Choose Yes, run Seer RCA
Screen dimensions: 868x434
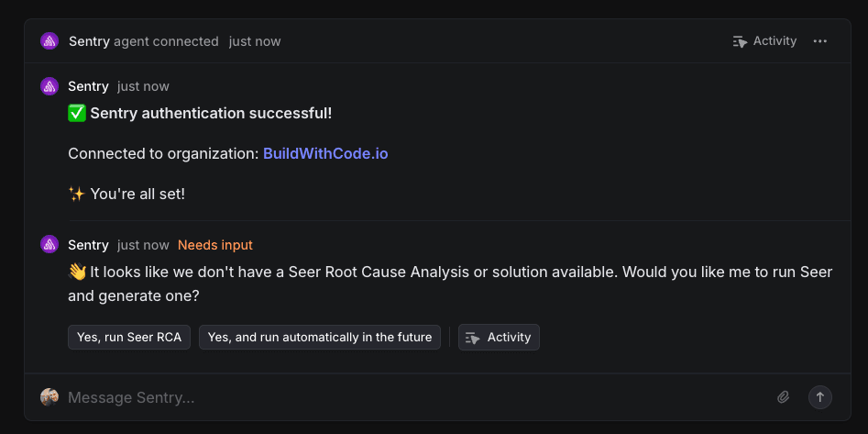click(129, 337)
